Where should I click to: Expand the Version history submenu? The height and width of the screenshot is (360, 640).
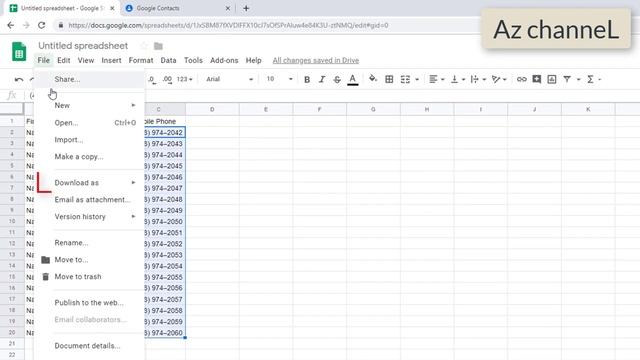click(89, 217)
